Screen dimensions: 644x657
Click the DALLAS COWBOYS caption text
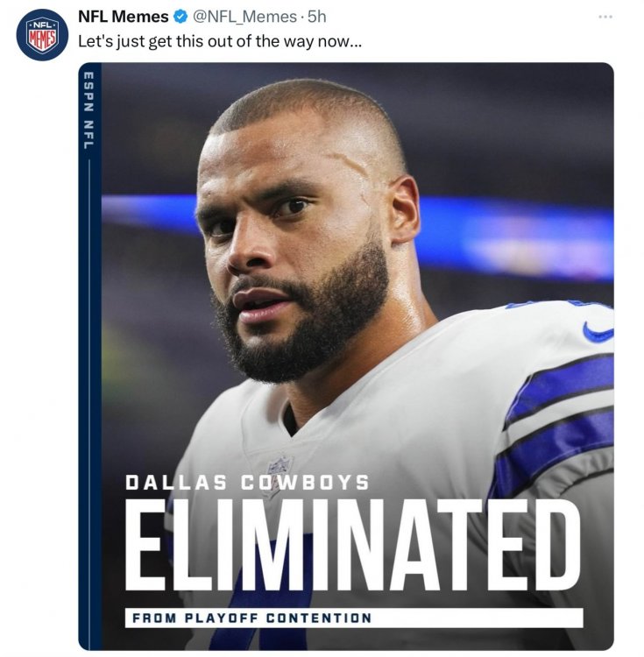[247, 483]
